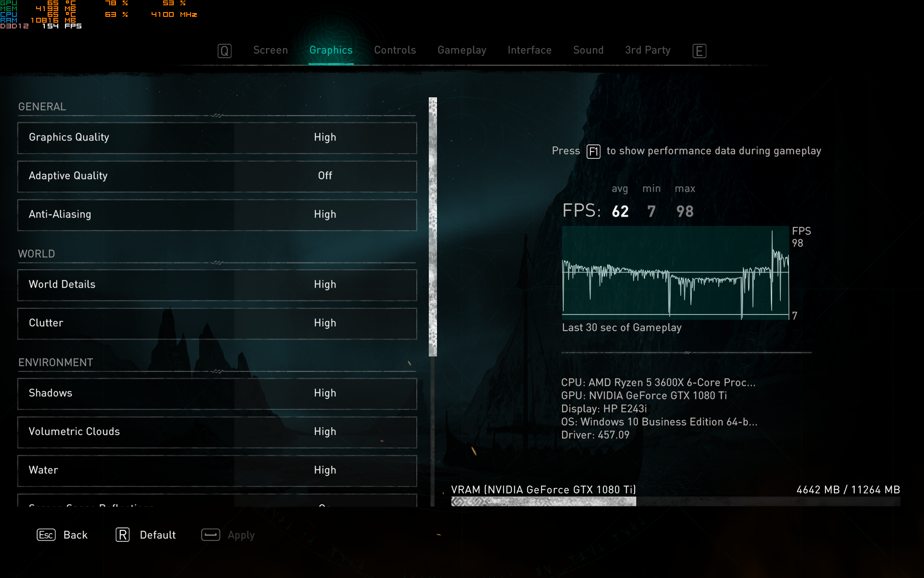Expand the WORLD section header
924x578 pixels.
[37, 252]
